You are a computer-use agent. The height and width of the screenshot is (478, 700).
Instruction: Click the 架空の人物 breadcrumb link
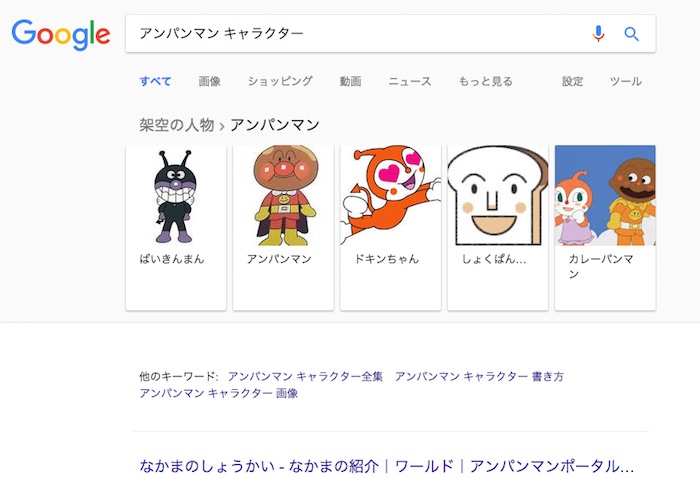click(176, 125)
